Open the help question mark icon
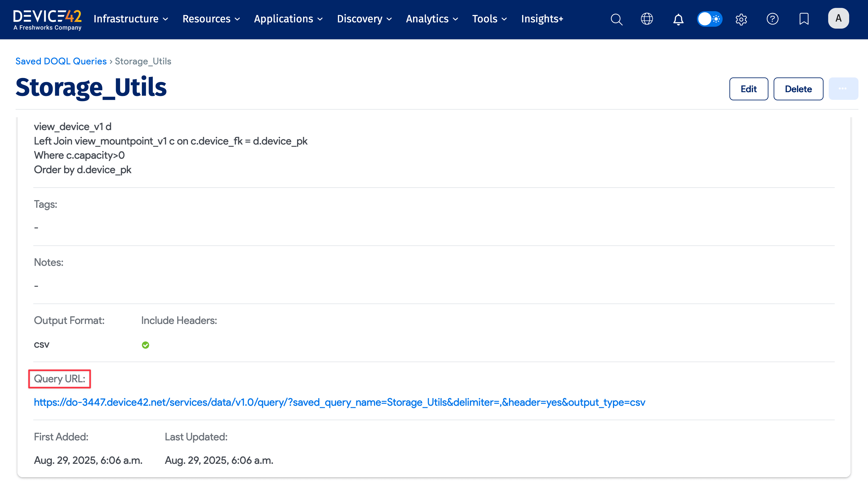 [x=773, y=19]
